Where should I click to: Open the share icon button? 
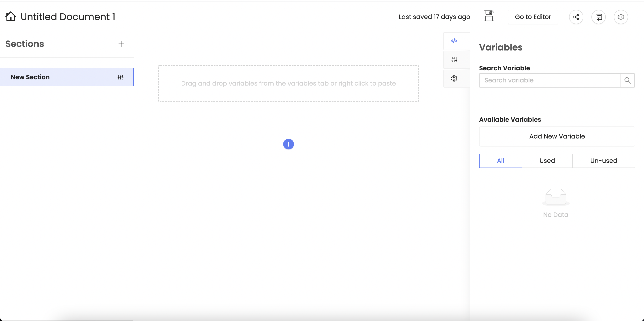pos(576,17)
